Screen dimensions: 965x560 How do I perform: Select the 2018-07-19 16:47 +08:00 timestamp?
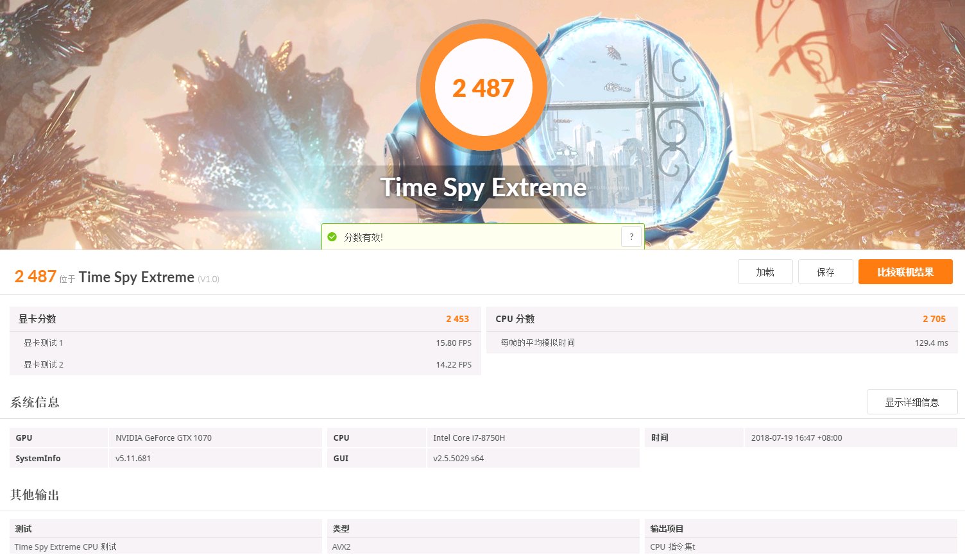click(796, 437)
